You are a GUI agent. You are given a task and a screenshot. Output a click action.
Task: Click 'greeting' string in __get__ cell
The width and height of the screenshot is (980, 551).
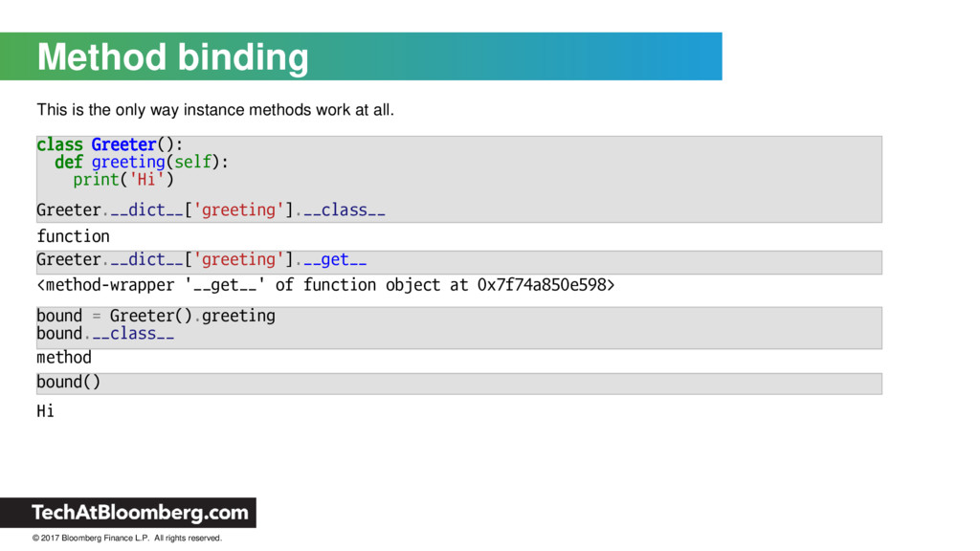tap(238, 259)
